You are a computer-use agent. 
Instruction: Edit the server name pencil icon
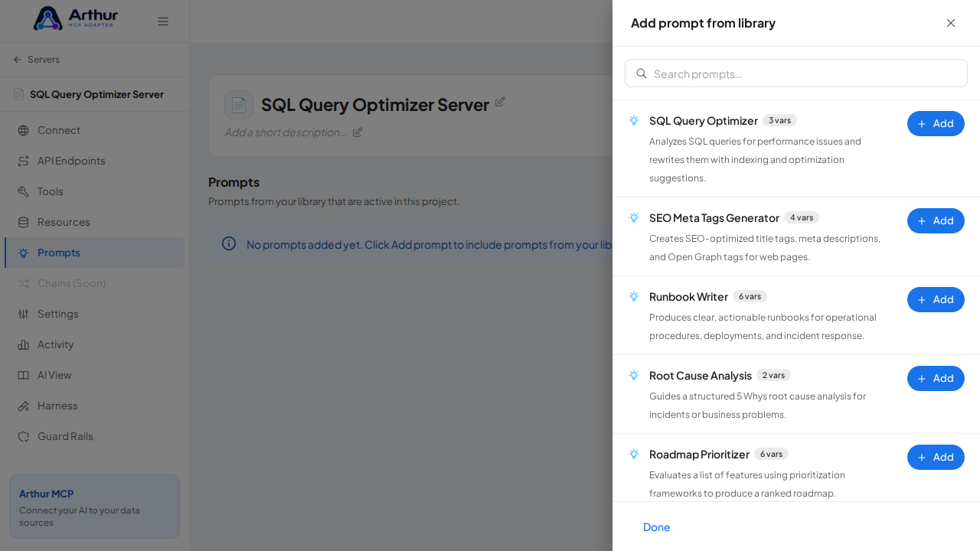pos(500,101)
